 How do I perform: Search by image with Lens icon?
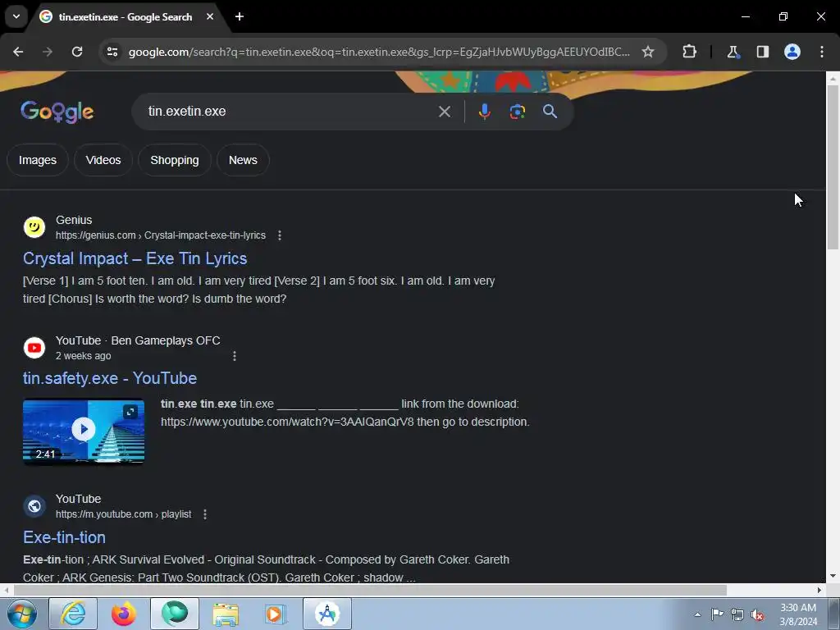click(517, 112)
